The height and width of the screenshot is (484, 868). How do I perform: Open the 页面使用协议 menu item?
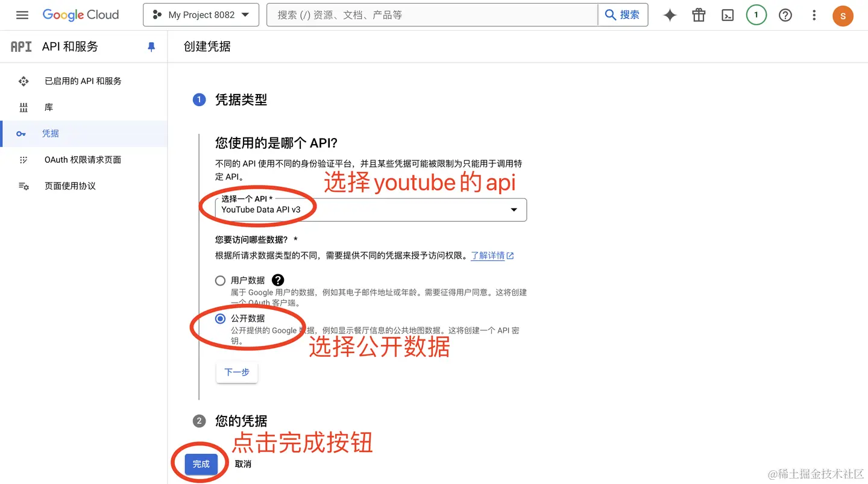click(83, 186)
